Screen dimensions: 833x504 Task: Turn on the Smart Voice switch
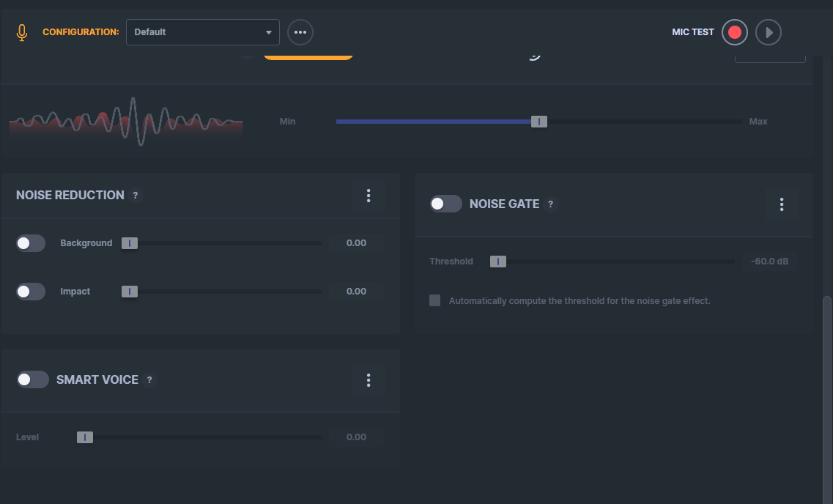tap(32, 379)
